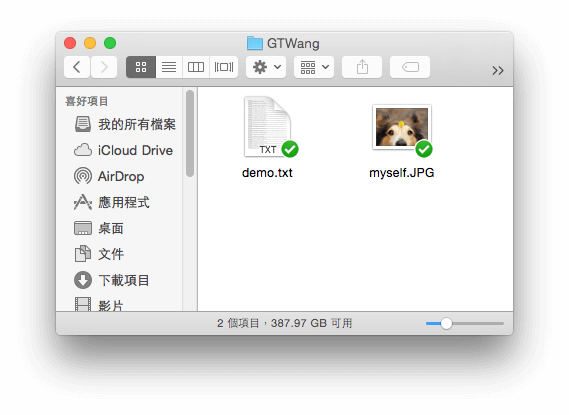
Task: Select the demo.txt file icon
Action: pyautogui.click(x=267, y=127)
